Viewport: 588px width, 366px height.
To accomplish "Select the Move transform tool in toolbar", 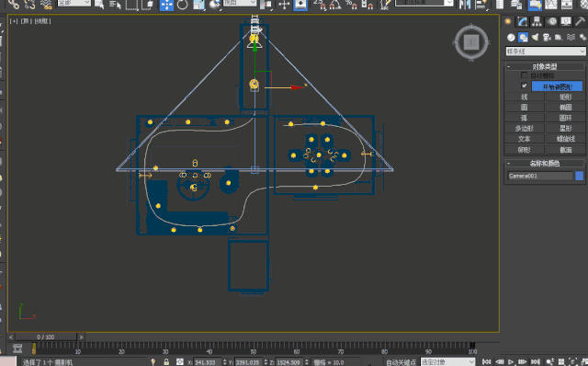I will (166, 5).
